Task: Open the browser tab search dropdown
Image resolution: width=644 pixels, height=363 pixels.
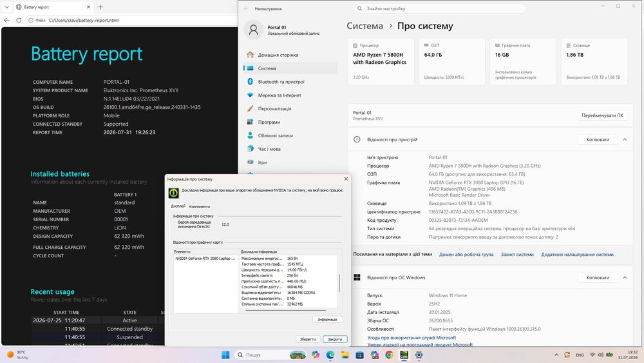Action: [6, 7]
